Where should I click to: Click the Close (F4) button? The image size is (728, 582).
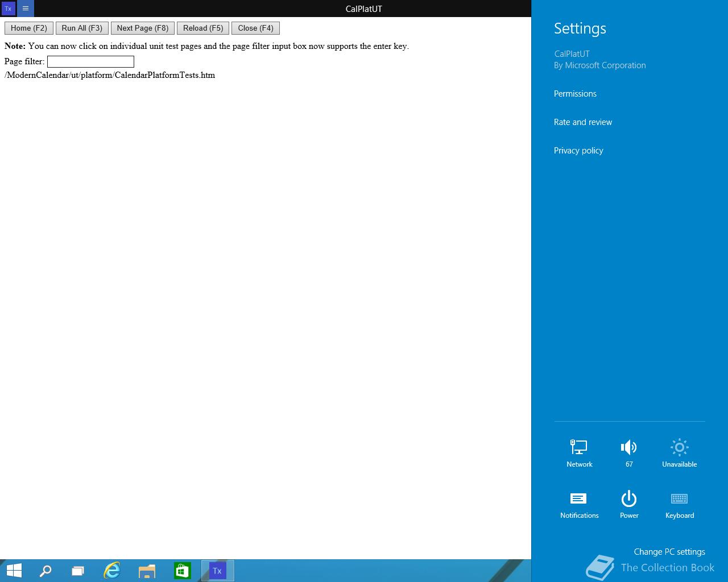255,28
